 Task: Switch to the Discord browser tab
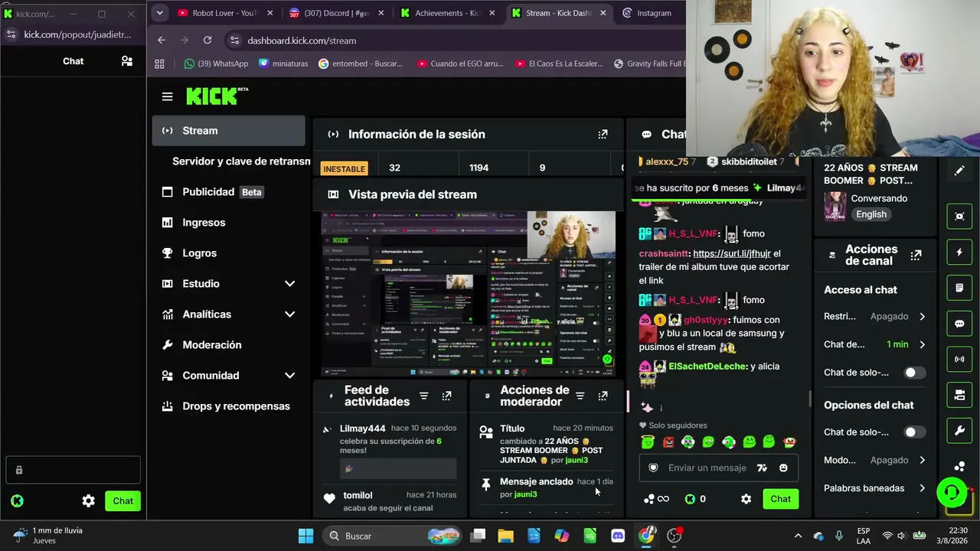coord(337,13)
